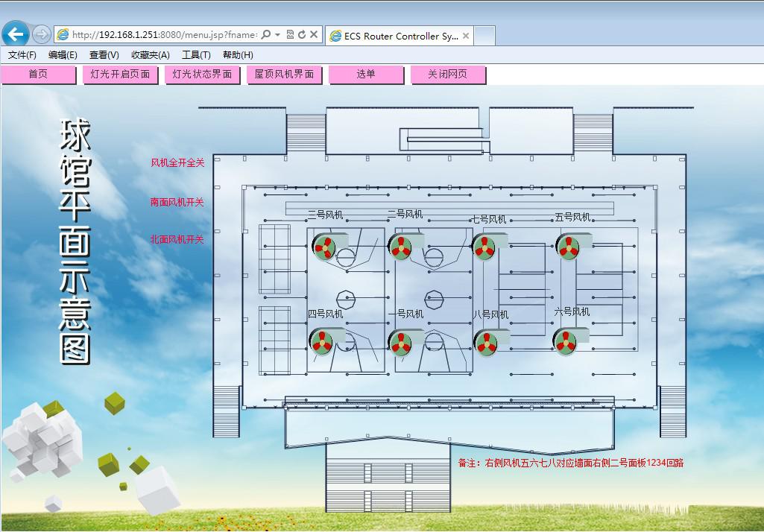The width and height of the screenshot is (764, 532).
Task: Open the 收藏夹(A) favorites menu
Action: pos(150,55)
